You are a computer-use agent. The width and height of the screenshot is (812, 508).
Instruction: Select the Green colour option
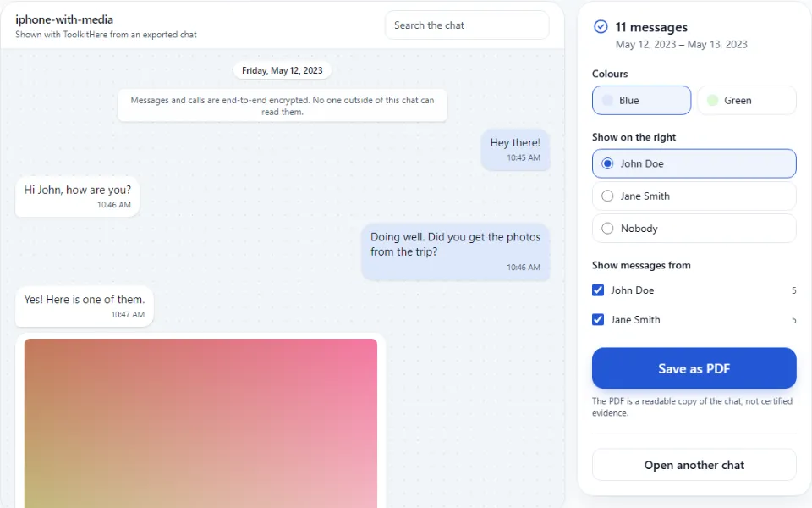(x=746, y=100)
